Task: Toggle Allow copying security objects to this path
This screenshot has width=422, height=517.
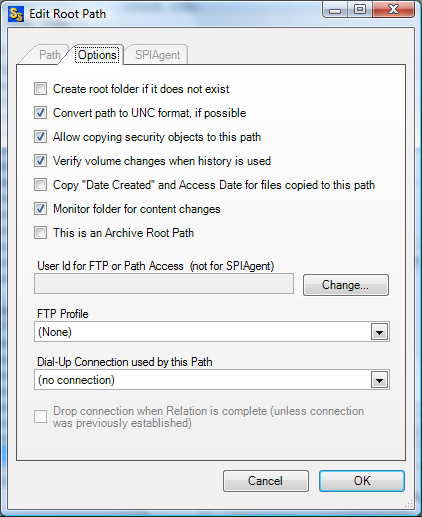Action: click(x=40, y=137)
